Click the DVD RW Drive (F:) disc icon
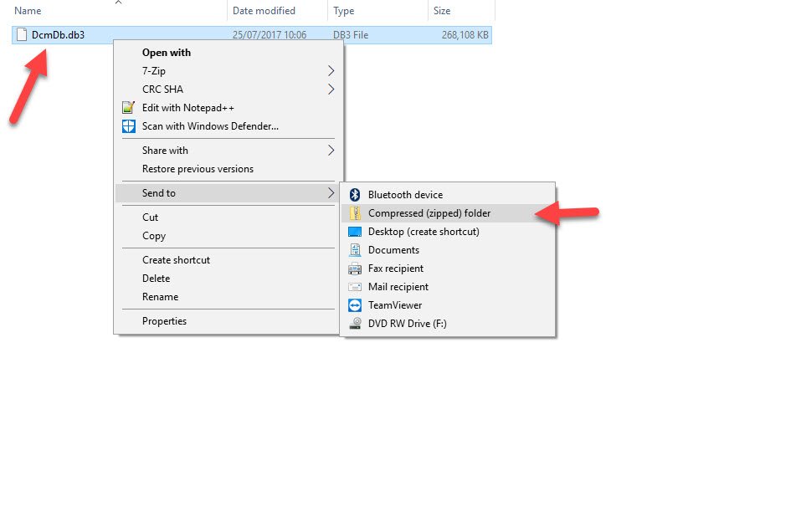 (356, 323)
